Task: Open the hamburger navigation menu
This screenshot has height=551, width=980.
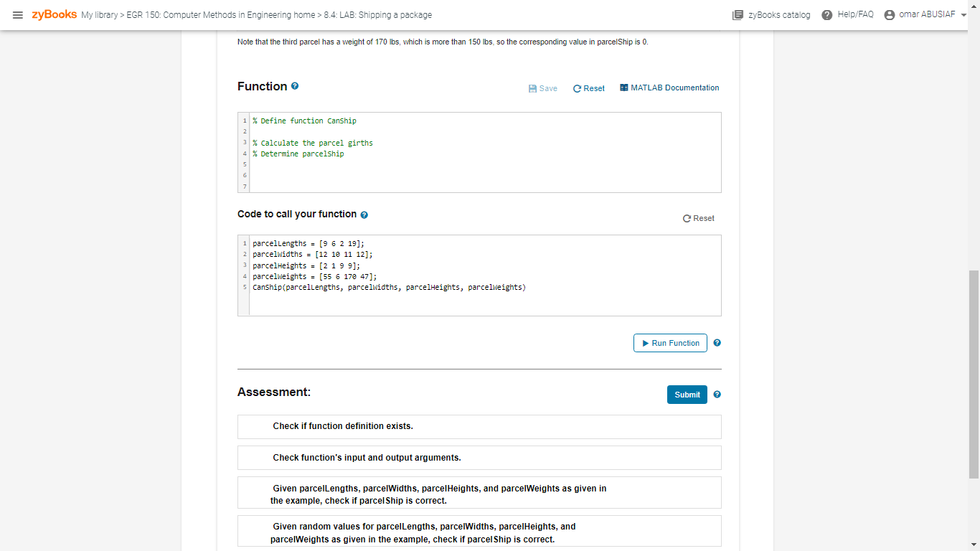Action: (x=18, y=14)
